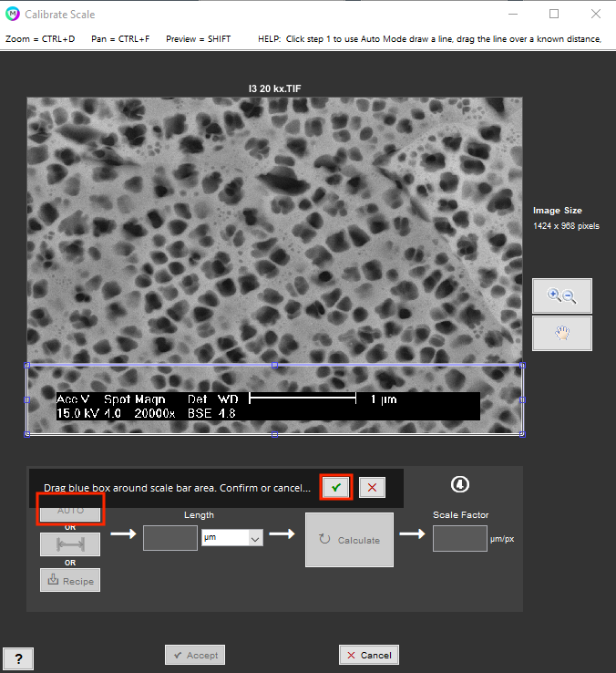Click the blue box top-center handle

[274, 365]
